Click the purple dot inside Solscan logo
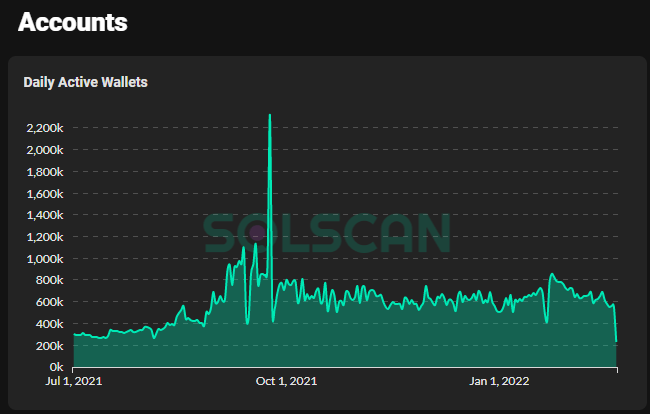Viewport: 650px width, 414px height. (257, 232)
